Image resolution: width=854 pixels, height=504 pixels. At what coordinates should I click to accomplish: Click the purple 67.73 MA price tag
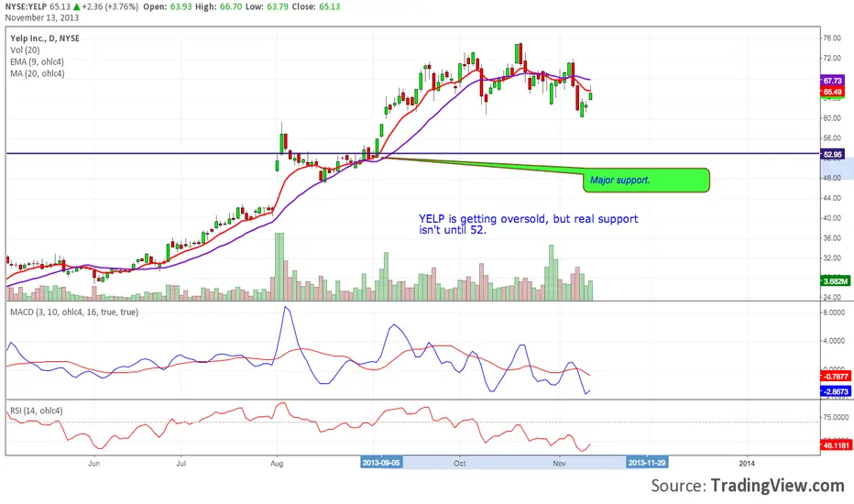click(832, 81)
